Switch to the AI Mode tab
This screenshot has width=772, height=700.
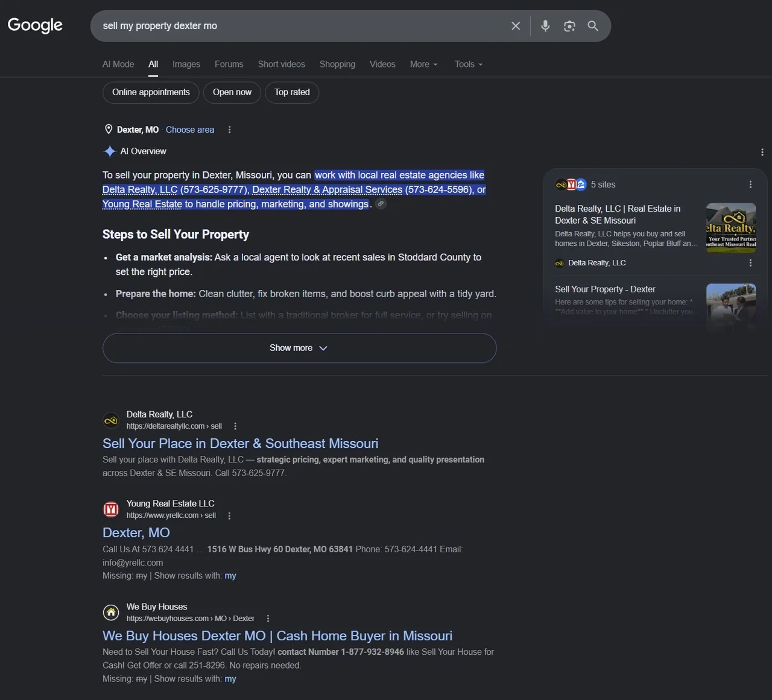pyautogui.click(x=118, y=64)
